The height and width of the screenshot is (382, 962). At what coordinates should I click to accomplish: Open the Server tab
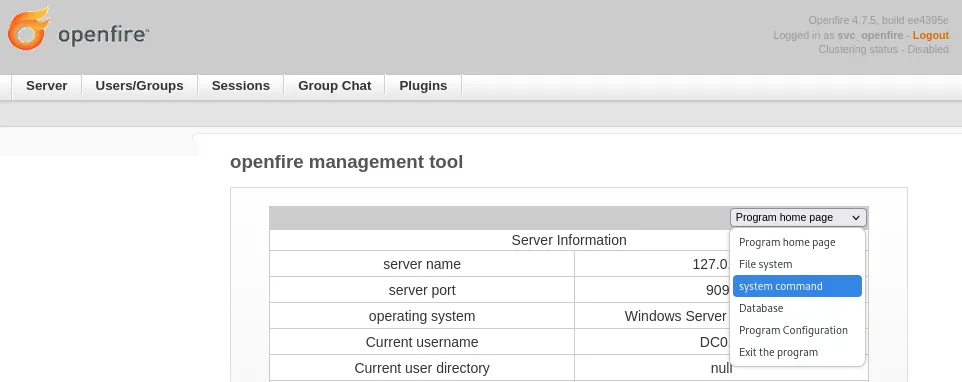coord(47,86)
